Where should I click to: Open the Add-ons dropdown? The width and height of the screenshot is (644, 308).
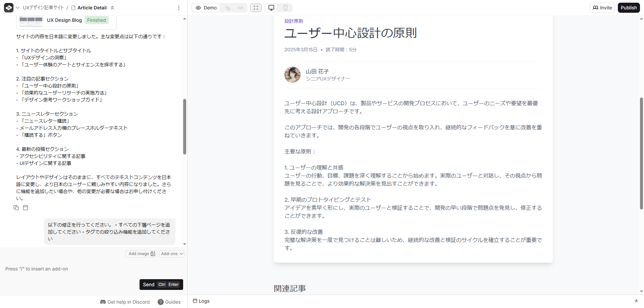click(172, 254)
